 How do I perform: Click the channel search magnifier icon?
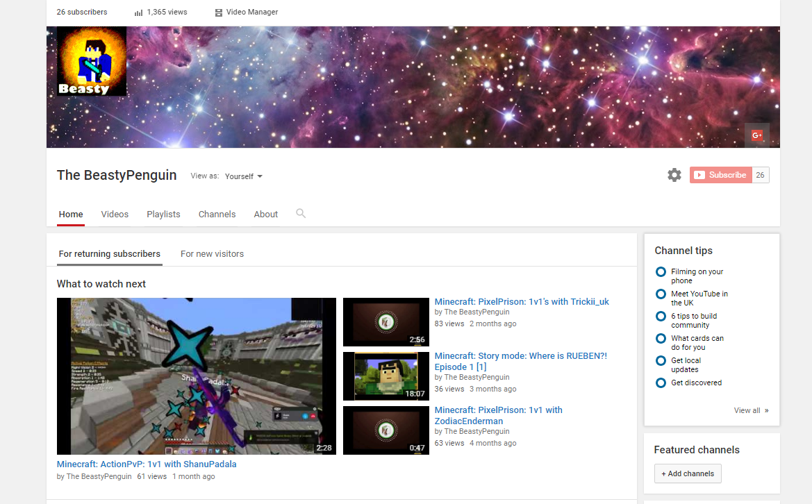300,213
